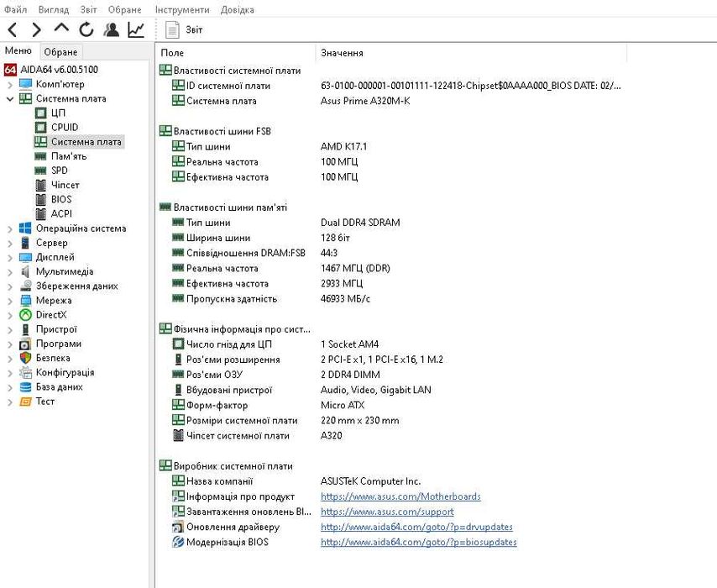Expand the Тест node chevron
717x588 pixels.
(x=10, y=402)
